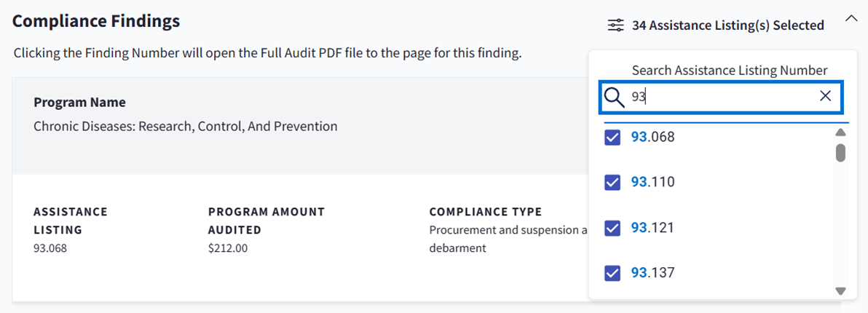Click into the Assistance Listing Number search field
Viewport: 868px width, 313px height.
point(721,97)
